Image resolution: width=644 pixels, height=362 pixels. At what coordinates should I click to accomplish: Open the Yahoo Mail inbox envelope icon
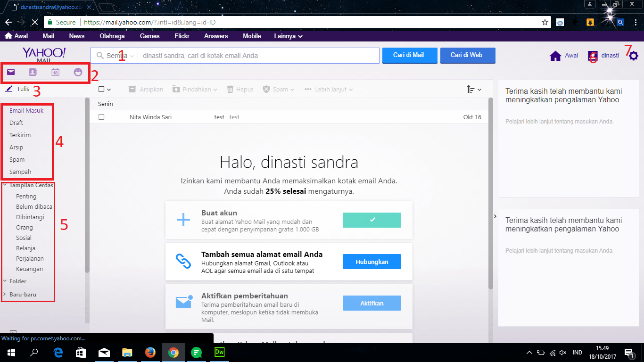(x=10, y=72)
